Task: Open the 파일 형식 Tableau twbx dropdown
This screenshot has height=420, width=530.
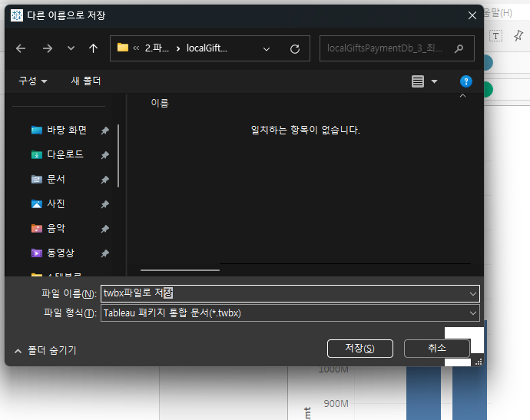Action: pos(290,313)
